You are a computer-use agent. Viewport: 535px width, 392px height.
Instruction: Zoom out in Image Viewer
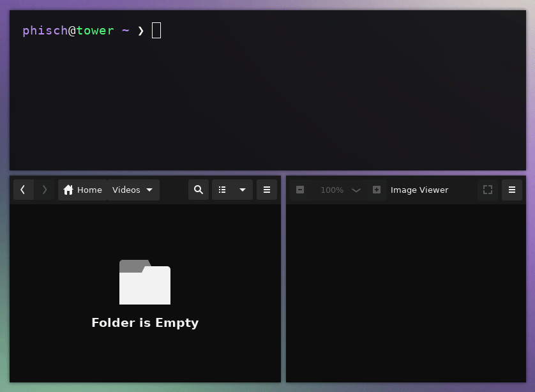[300, 190]
